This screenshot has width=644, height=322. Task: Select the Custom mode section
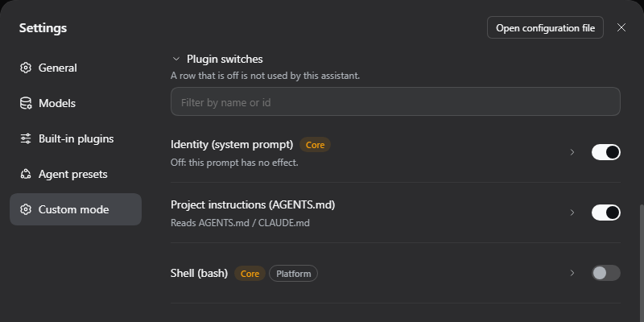coord(76,209)
